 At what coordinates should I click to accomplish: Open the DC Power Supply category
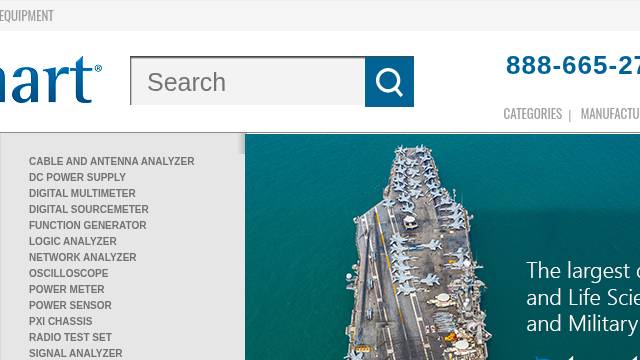[77, 177]
